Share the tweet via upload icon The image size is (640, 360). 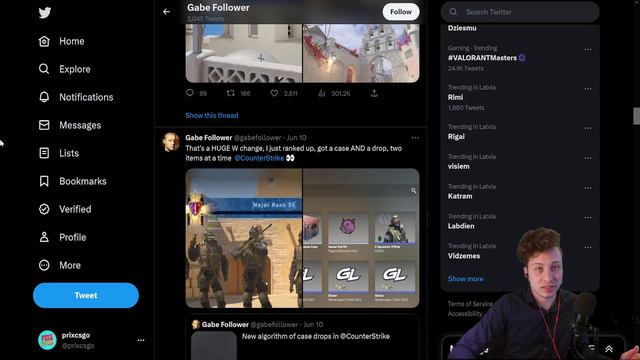tap(374, 93)
